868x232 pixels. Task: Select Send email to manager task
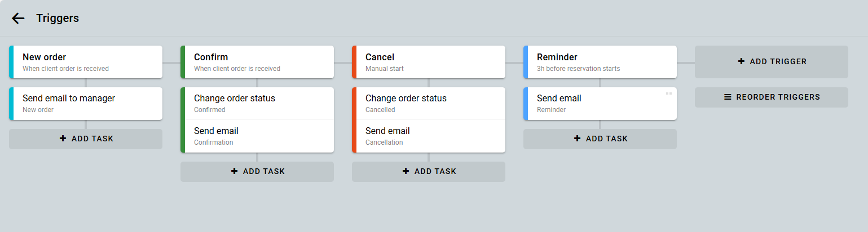click(86, 103)
